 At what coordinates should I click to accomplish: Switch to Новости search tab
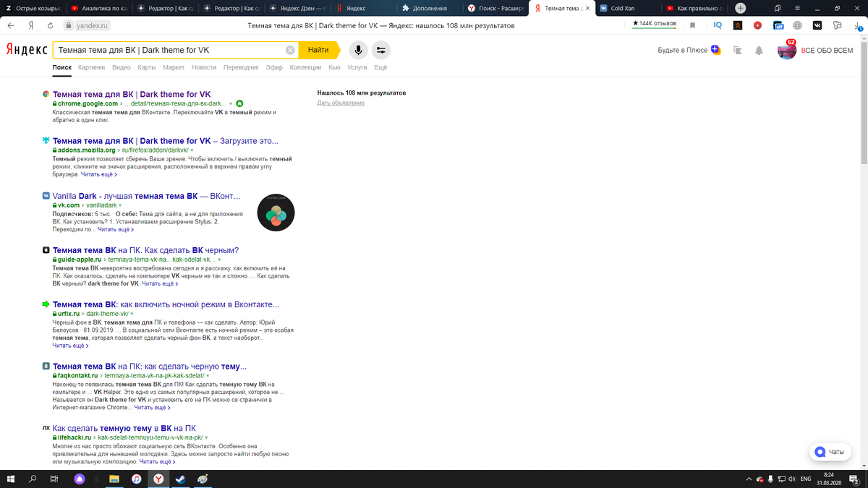[x=204, y=67]
